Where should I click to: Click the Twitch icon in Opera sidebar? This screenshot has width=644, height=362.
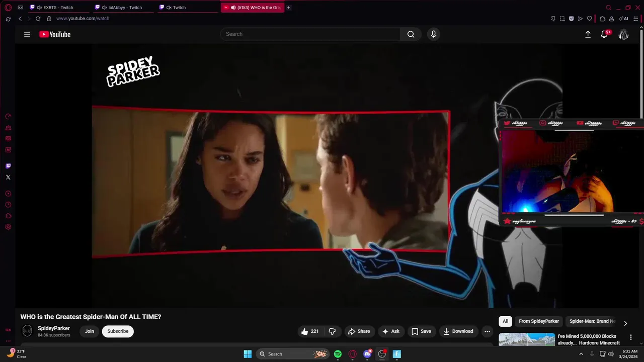8,166
